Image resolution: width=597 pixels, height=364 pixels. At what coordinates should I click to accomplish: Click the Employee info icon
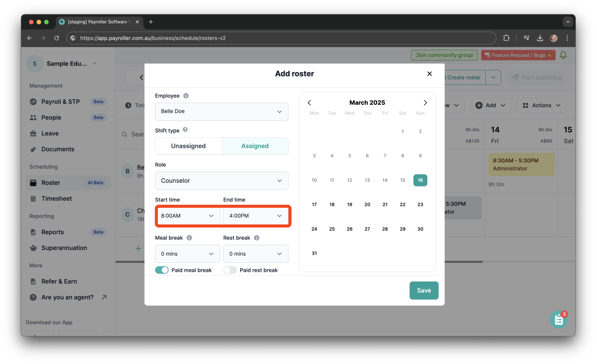coord(186,96)
